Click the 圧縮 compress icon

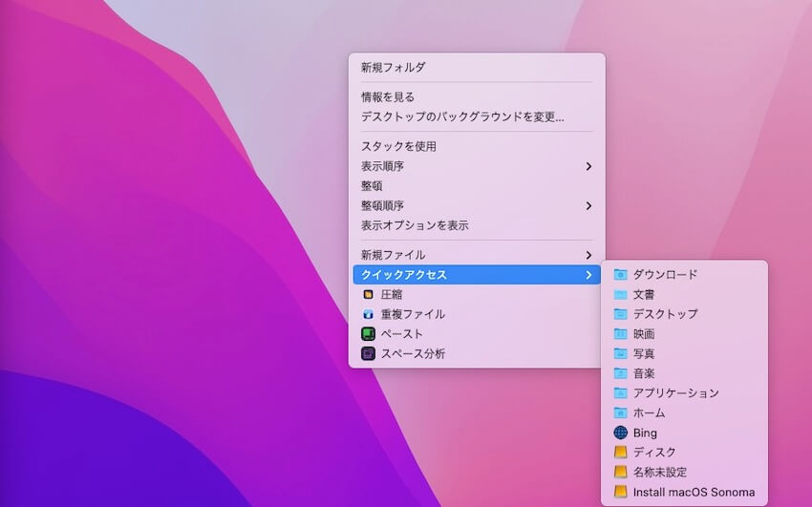click(368, 295)
